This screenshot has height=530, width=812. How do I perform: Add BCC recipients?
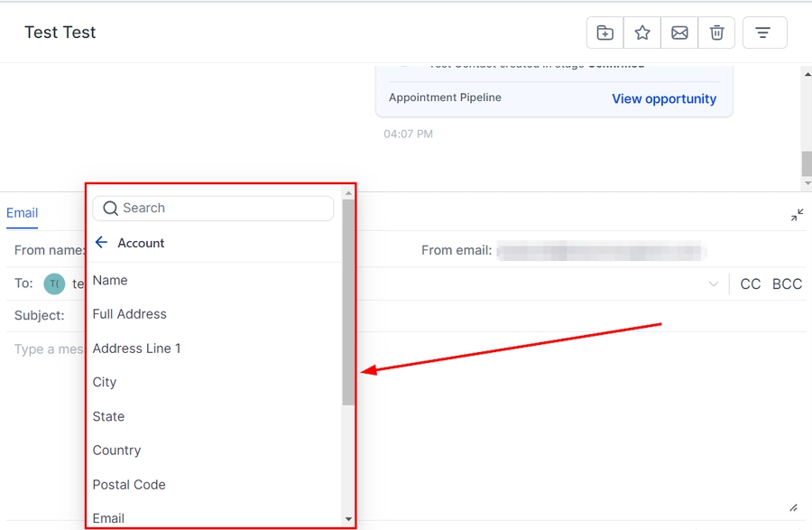click(787, 284)
